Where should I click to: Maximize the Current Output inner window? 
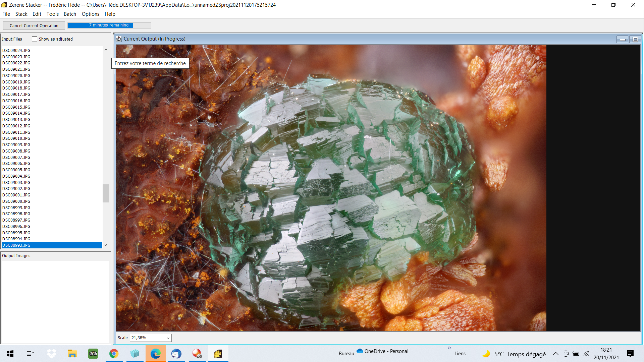tap(635, 39)
